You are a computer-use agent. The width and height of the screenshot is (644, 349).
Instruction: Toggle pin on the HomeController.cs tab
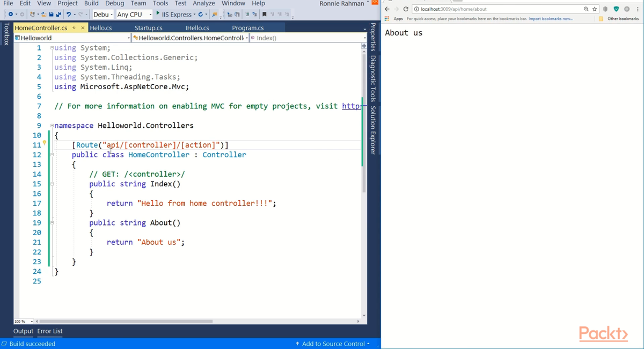[x=74, y=28]
